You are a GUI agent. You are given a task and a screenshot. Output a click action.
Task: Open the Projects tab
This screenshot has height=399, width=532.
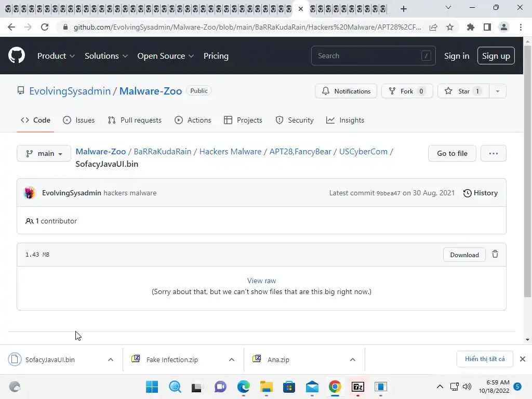coord(243,120)
